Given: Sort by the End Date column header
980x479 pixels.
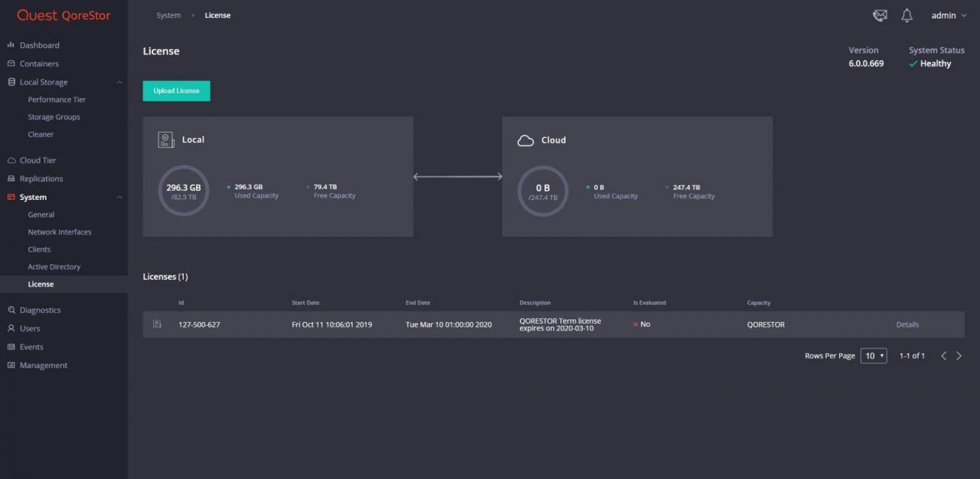Looking at the screenshot, I should 418,303.
